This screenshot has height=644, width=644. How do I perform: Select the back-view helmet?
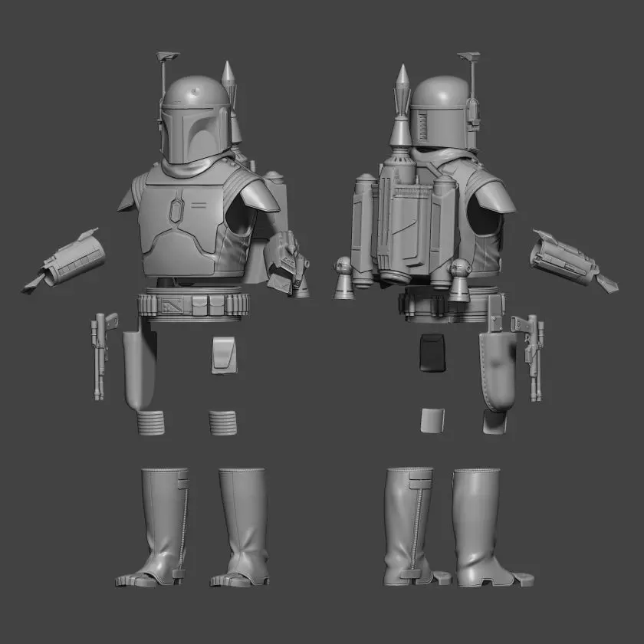444,113
